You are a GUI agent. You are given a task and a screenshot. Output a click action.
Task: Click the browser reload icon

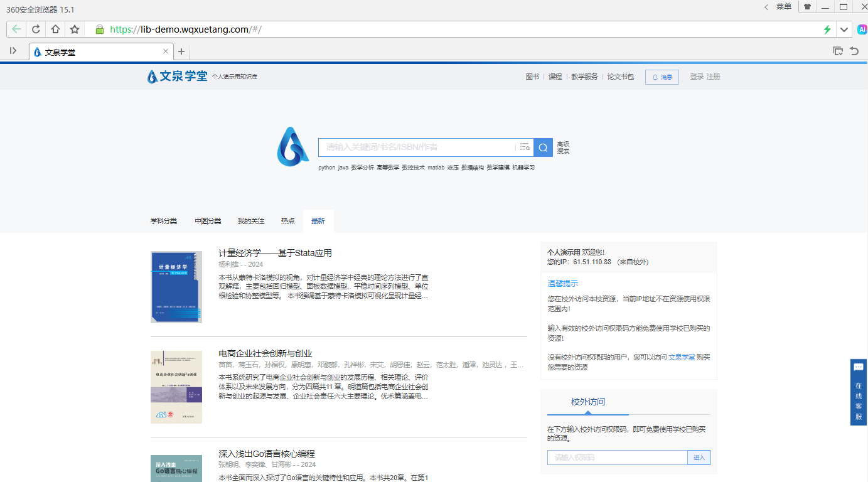point(36,29)
